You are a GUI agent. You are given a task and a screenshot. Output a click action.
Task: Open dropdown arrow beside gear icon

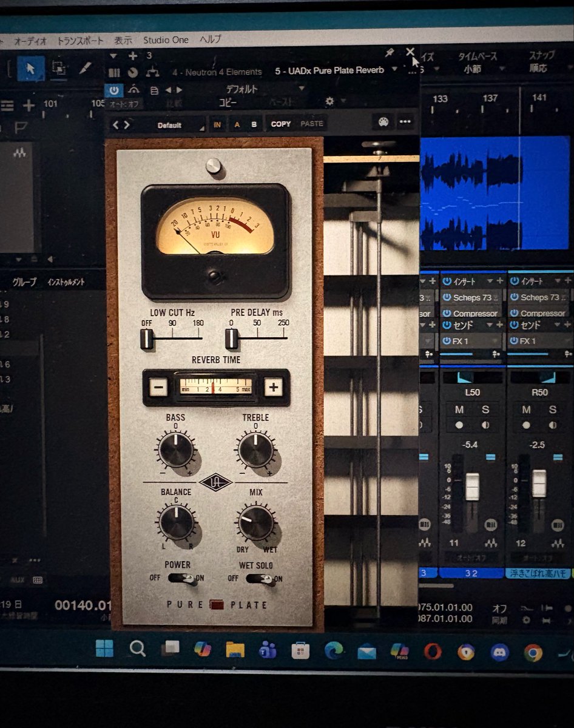(x=343, y=101)
